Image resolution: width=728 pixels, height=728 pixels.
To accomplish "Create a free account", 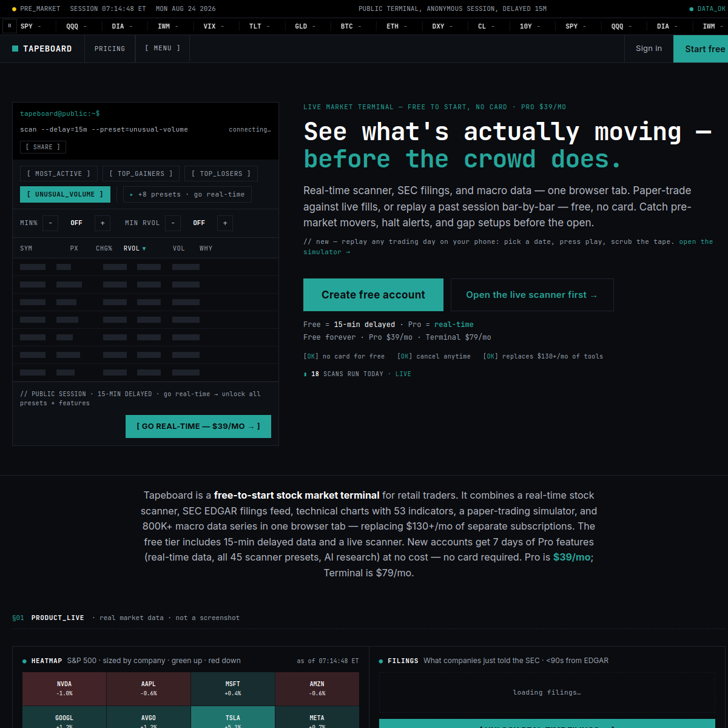I will [x=373, y=295].
